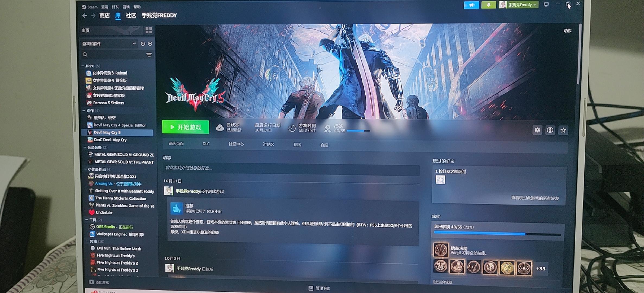Click the recommended thumbs-up icon

click(176, 208)
